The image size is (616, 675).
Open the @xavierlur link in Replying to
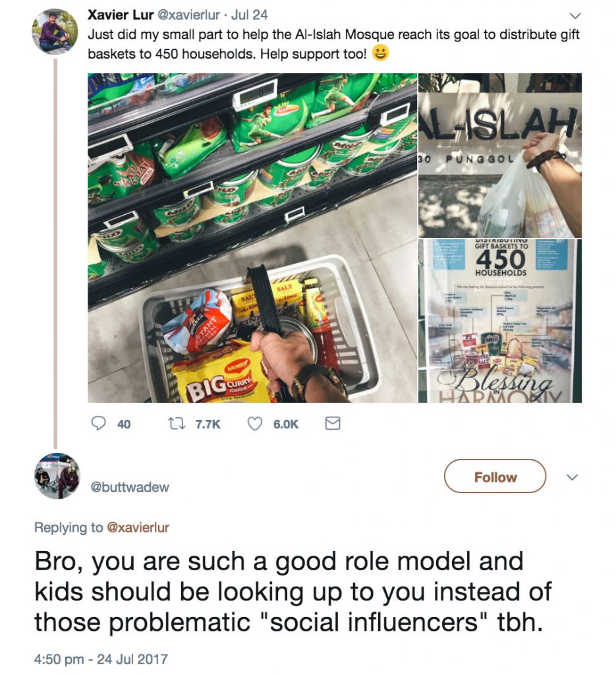(x=138, y=527)
